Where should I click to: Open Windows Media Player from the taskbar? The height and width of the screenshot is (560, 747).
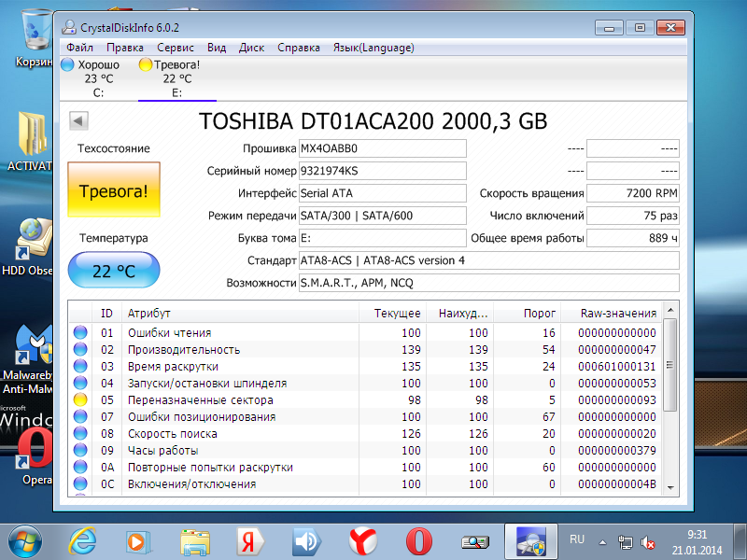[x=138, y=542]
